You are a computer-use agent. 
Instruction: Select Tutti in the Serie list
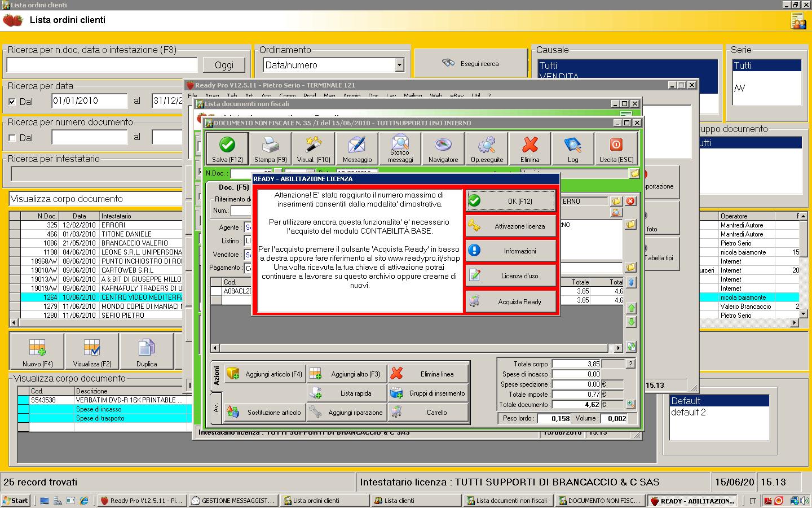pyautogui.click(x=767, y=65)
